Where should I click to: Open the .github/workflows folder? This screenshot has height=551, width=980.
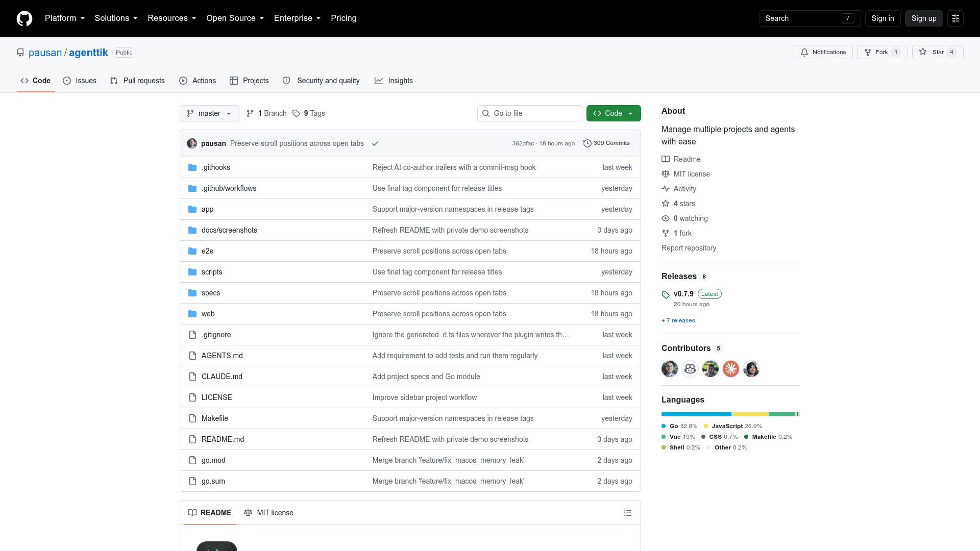tap(229, 188)
